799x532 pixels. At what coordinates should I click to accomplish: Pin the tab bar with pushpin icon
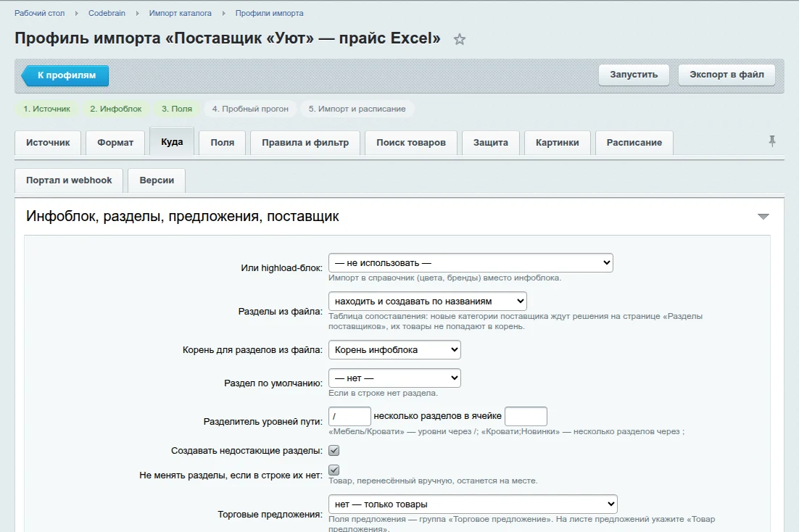(x=772, y=141)
